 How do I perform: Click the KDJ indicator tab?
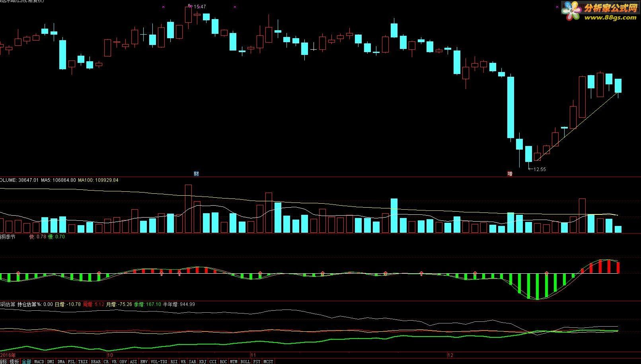[203, 362]
